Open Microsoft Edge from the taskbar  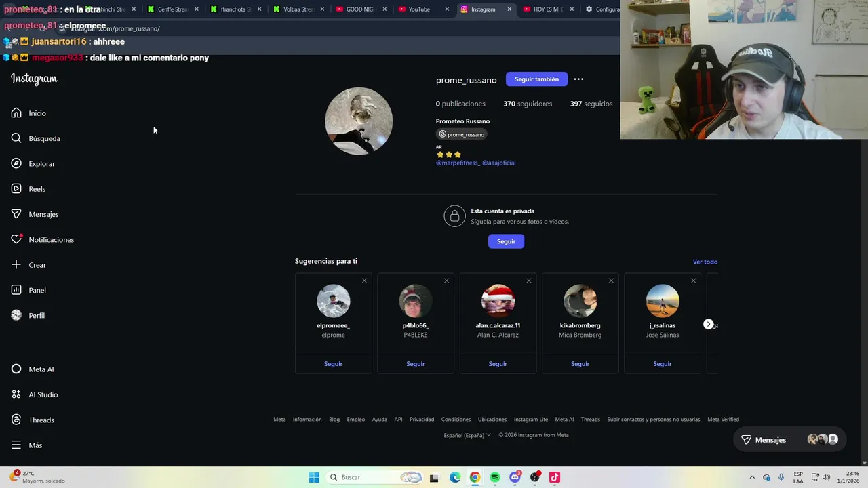[455, 477]
